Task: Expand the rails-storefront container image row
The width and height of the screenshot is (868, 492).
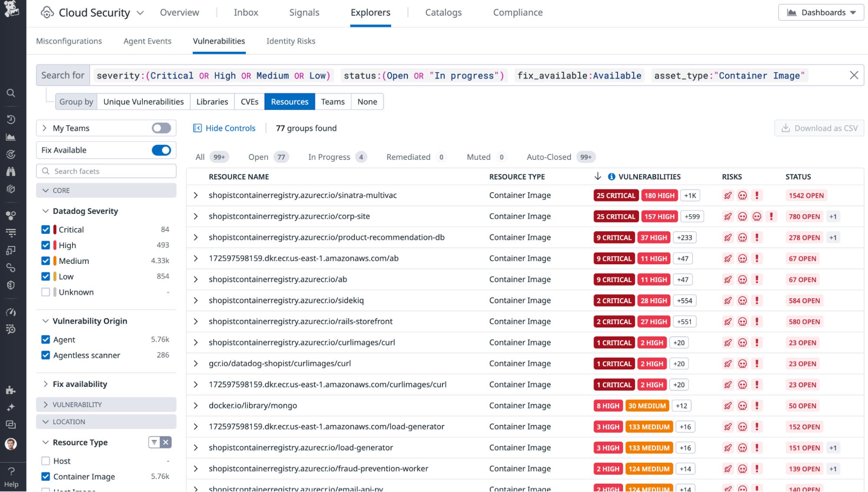Action: pos(196,322)
